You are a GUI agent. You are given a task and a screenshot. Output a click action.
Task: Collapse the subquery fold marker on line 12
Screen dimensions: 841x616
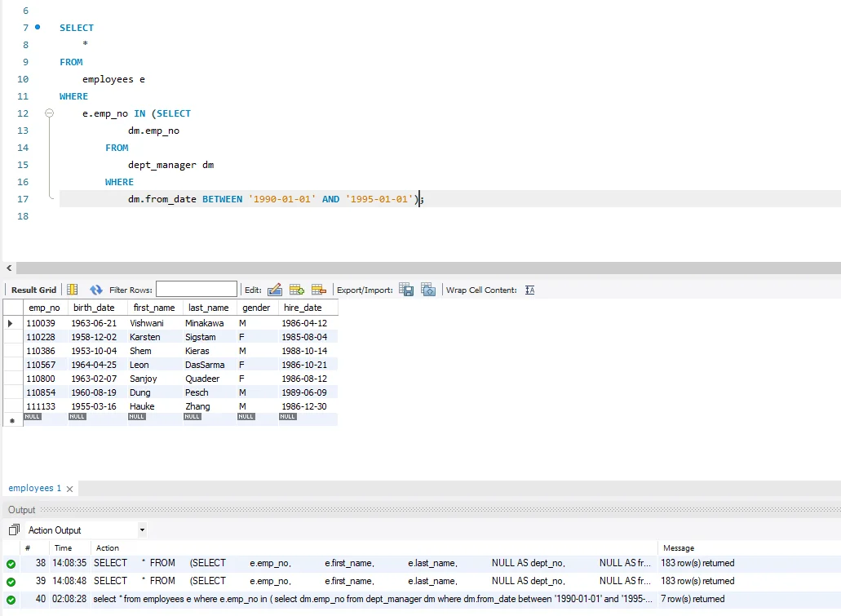[49, 113]
